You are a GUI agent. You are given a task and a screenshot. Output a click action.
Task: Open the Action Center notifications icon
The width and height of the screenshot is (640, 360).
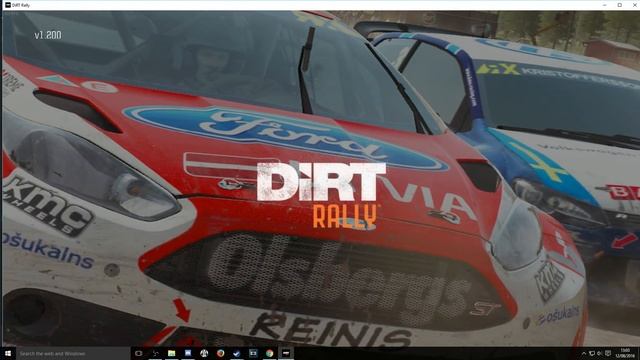click(608, 353)
